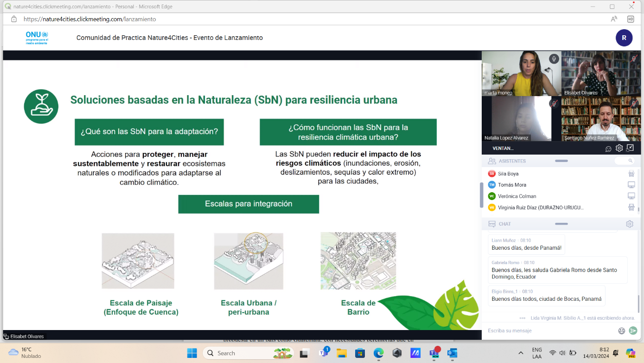This screenshot has height=363, width=644.
Task: Click the Chat panel icon
Action: pyautogui.click(x=492, y=224)
